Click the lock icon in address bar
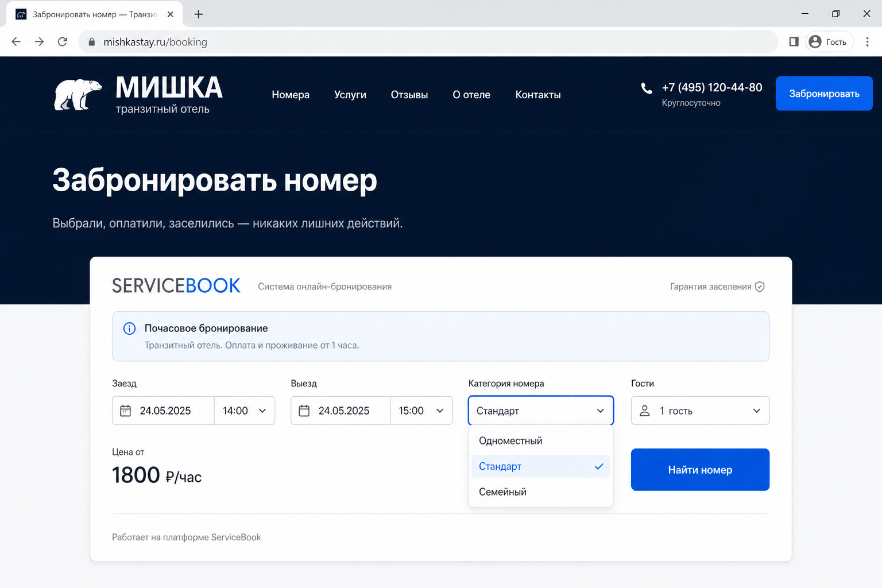Viewport: 882px width, 588px height. (91, 42)
